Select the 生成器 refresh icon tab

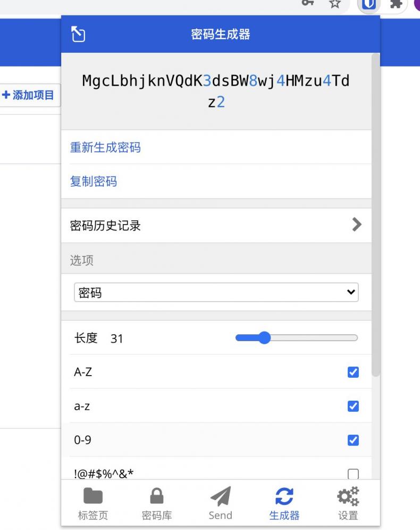pos(284,503)
